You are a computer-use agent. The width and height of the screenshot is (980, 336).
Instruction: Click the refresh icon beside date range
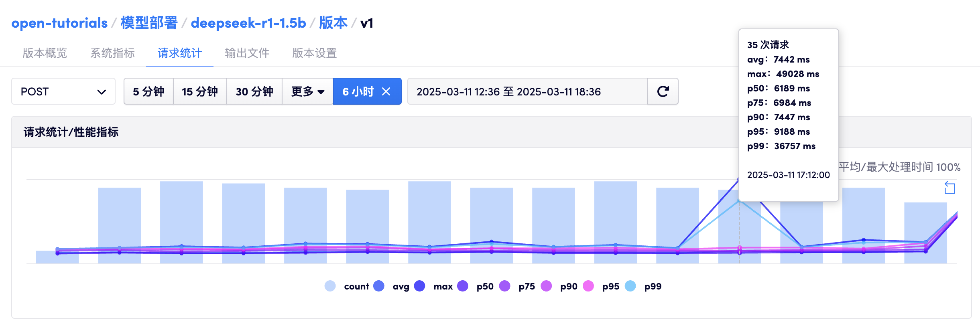pyautogui.click(x=663, y=91)
